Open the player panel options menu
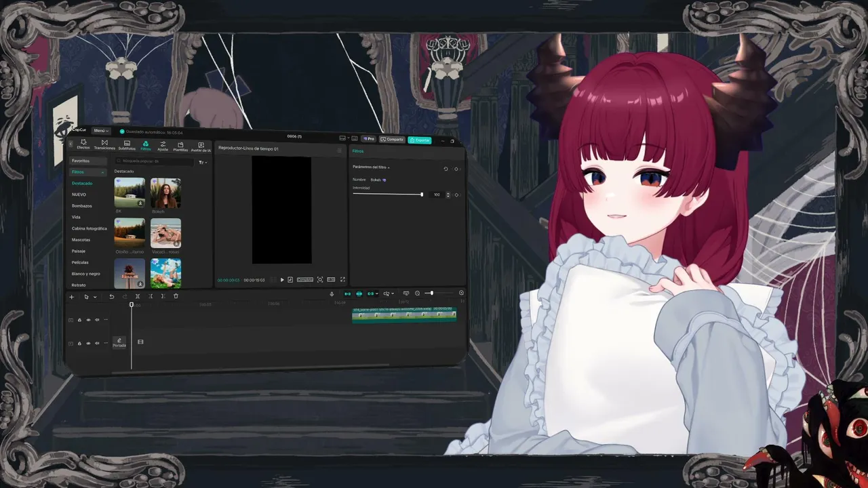This screenshot has width=868, height=488. click(x=340, y=150)
